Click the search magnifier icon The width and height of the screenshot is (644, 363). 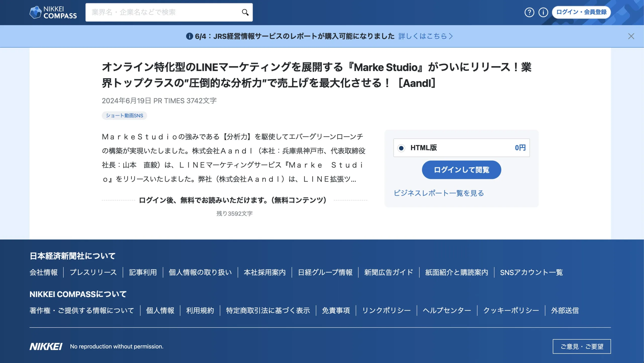[x=245, y=12]
